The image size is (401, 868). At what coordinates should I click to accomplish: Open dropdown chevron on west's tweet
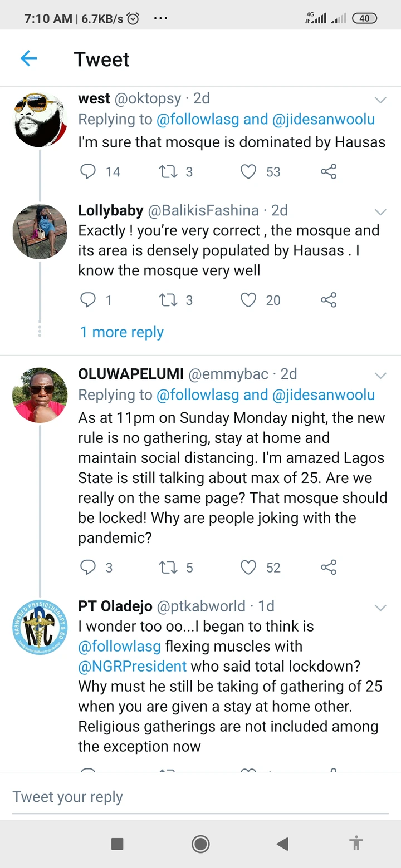(x=380, y=100)
